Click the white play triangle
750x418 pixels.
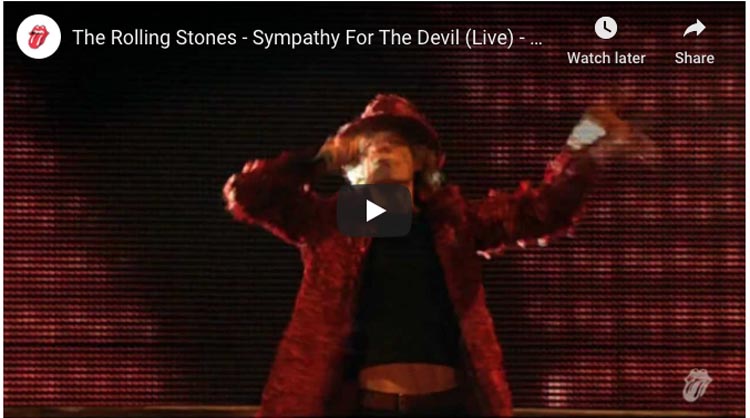point(376,211)
